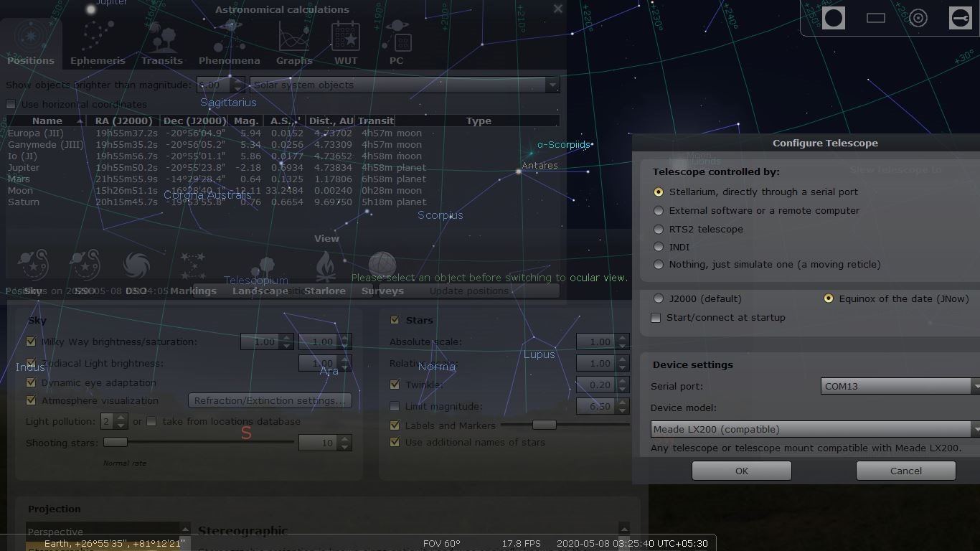Open the Ephemeris tab icon
This screenshot has height=551, width=980.
coord(98,34)
